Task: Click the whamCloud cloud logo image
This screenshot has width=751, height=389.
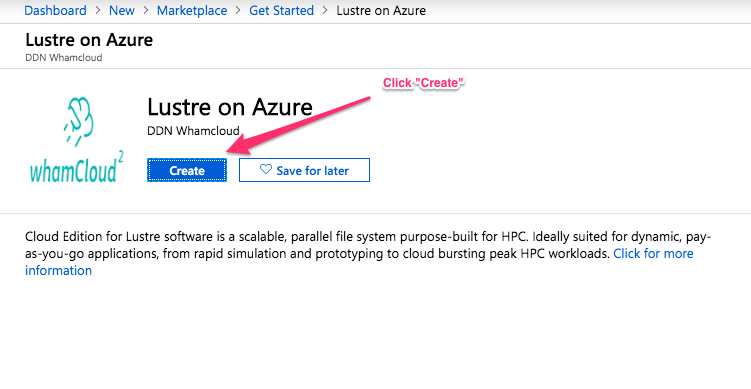Action: tap(77, 139)
